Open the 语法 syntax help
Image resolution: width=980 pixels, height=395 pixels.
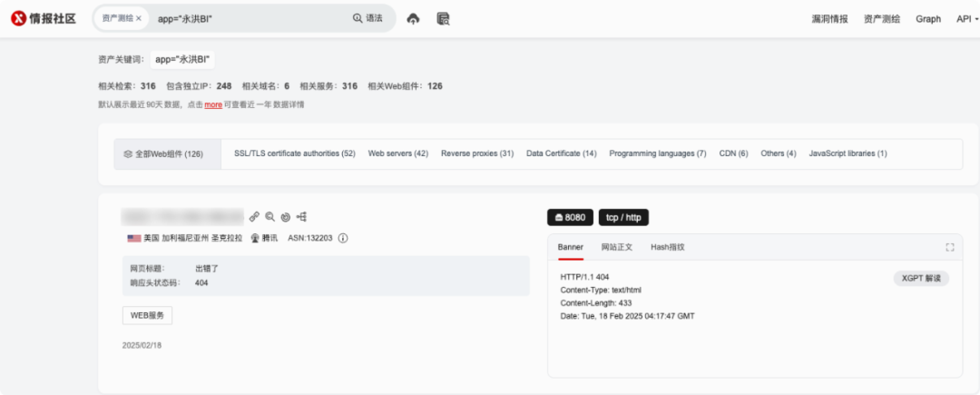(367, 19)
